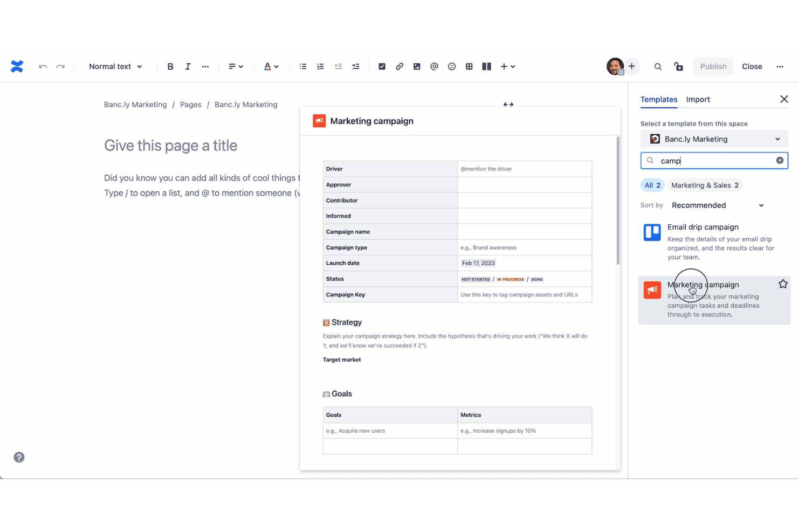Open more formatting options

[205, 66]
